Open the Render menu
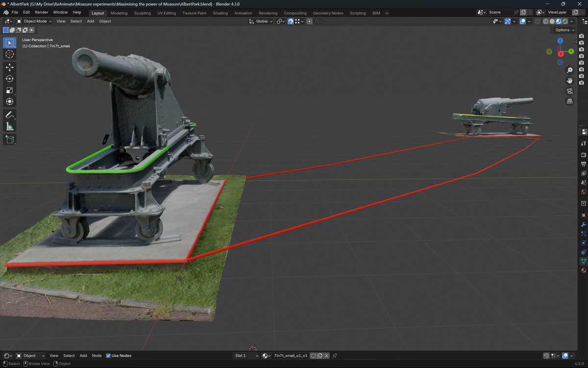This screenshot has height=368, width=588. click(41, 12)
